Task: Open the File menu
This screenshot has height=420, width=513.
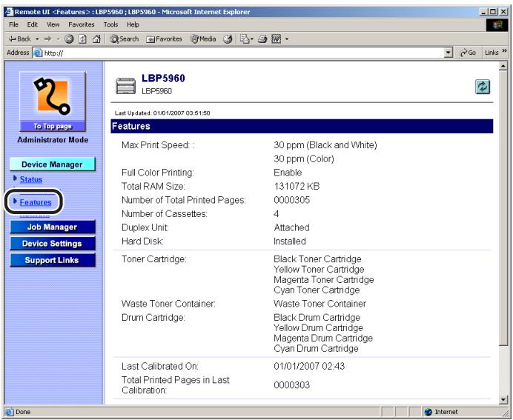Action: click(x=14, y=24)
